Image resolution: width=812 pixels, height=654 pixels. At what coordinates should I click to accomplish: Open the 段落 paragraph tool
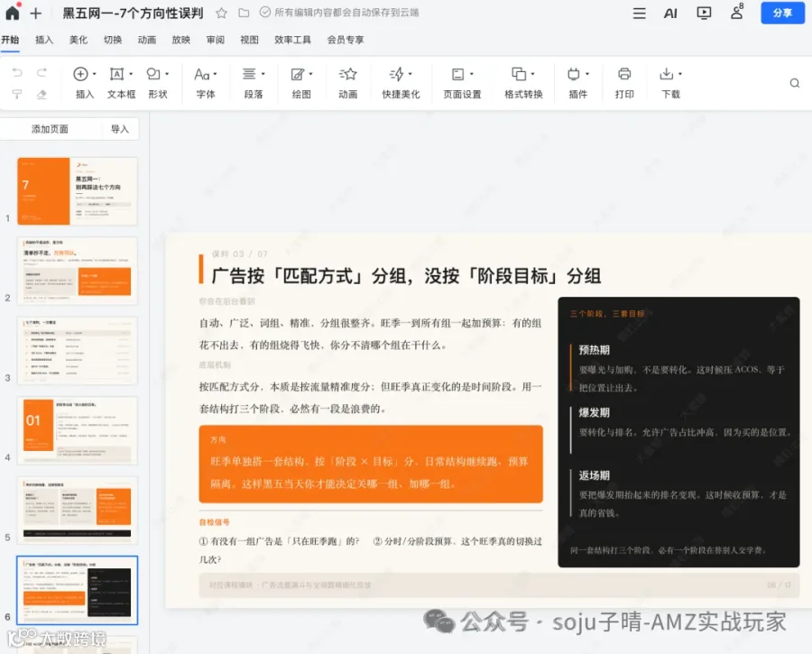coord(254,83)
